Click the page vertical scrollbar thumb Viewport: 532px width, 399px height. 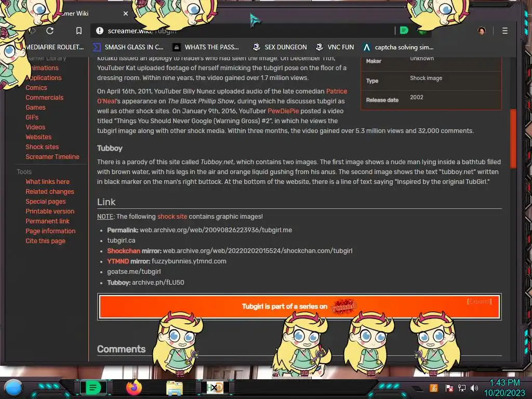tap(513, 138)
